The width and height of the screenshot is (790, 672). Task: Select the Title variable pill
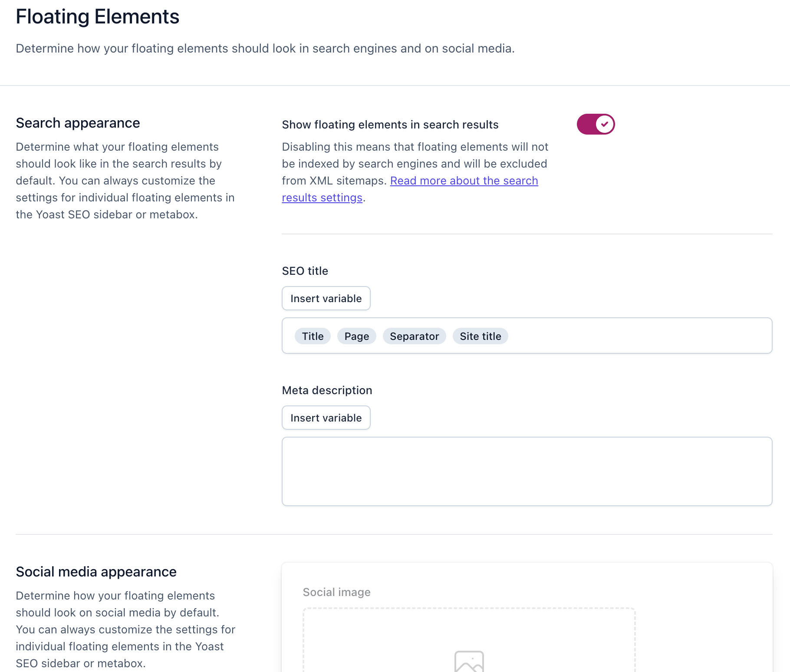point(312,336)
